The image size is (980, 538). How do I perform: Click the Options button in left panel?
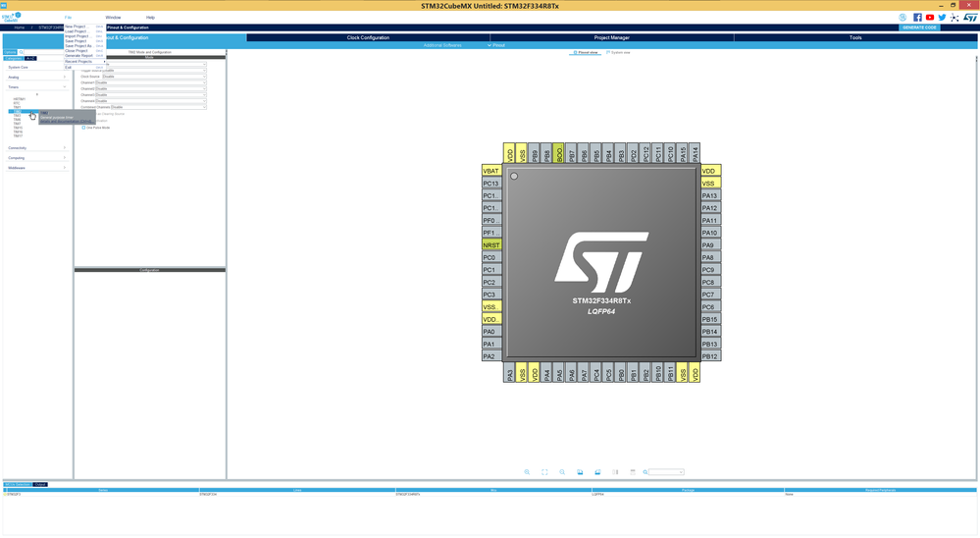coord(10,53)
